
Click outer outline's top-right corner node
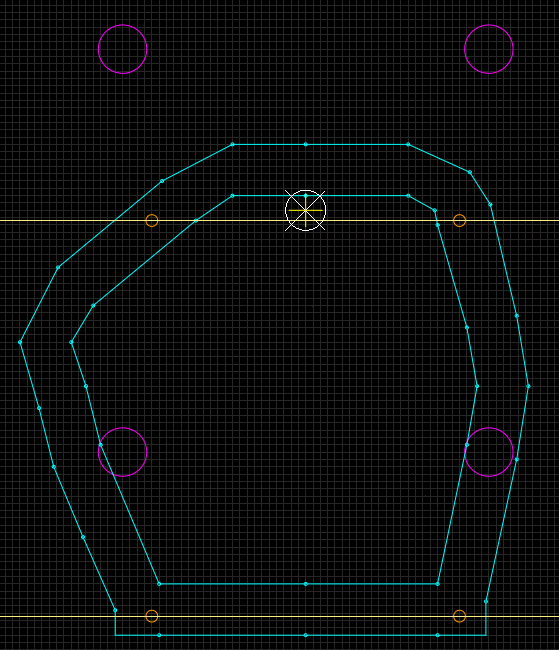point(408,144)
